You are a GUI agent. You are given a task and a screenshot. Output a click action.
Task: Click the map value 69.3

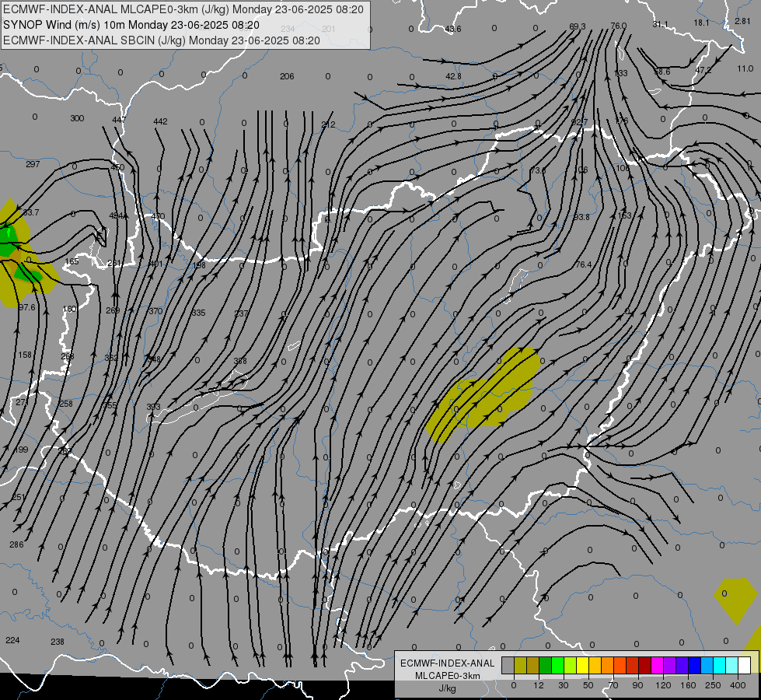pos(577,26)
